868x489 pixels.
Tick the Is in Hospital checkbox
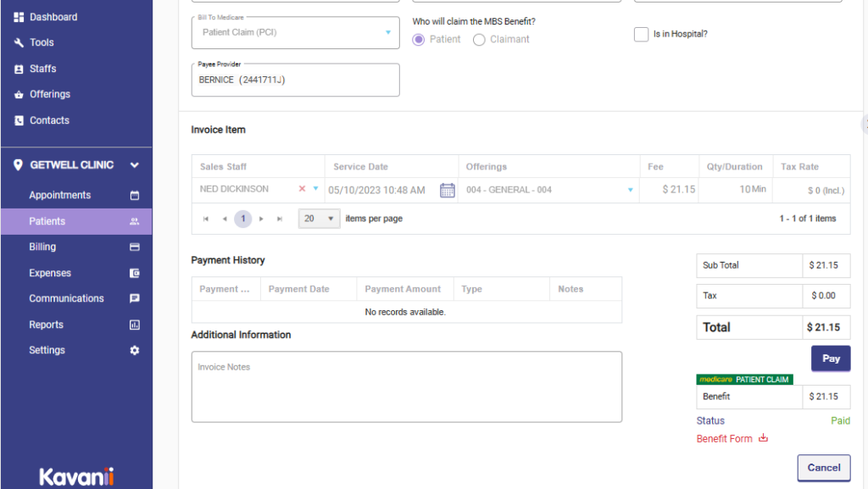[642, 35]
